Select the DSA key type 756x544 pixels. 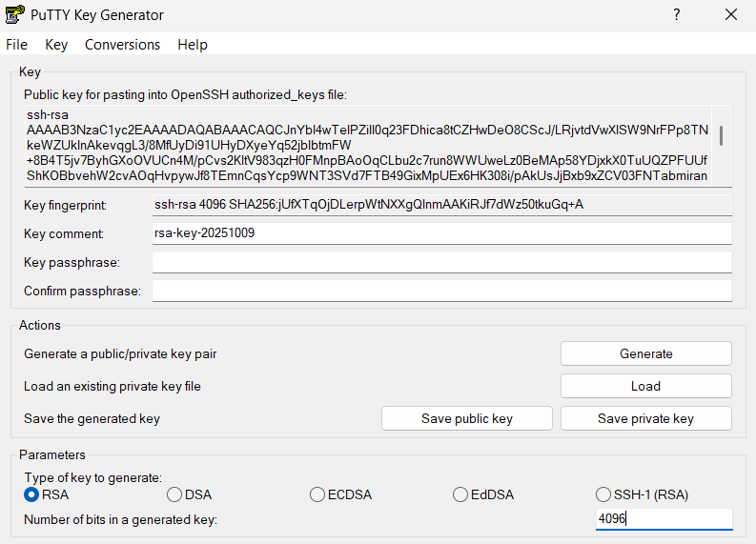click(x=189, y=494)
